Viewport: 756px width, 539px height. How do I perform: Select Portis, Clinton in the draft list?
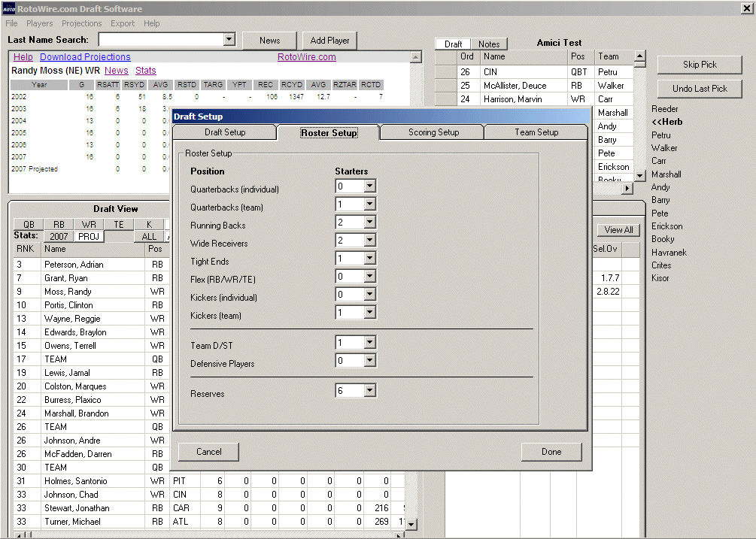[x=68, y=305]
